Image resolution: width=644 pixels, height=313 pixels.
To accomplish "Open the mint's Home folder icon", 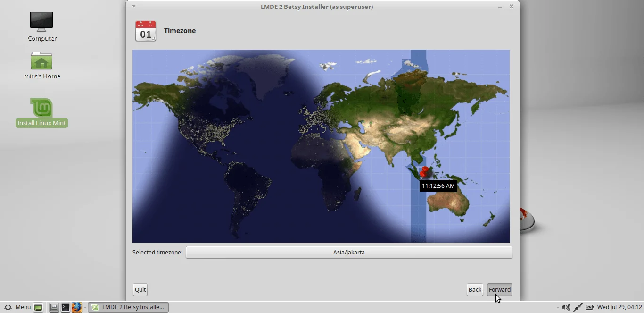I will point(41,61).
